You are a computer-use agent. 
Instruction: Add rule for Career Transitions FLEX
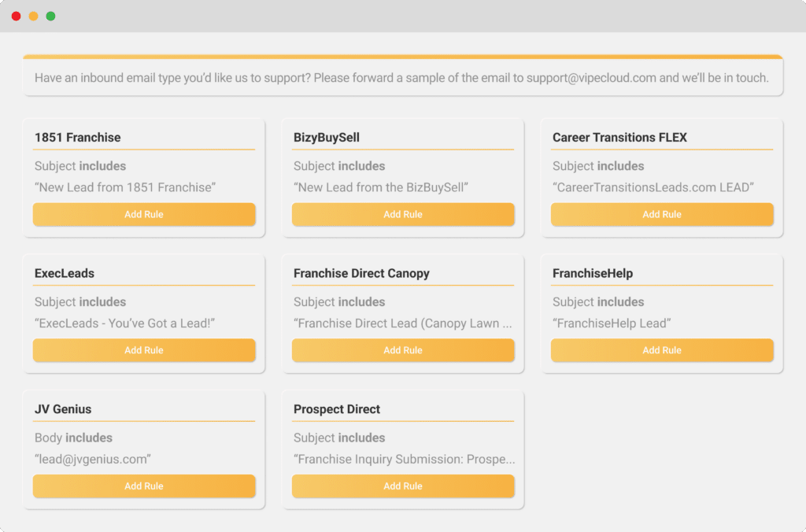(662, 214)
